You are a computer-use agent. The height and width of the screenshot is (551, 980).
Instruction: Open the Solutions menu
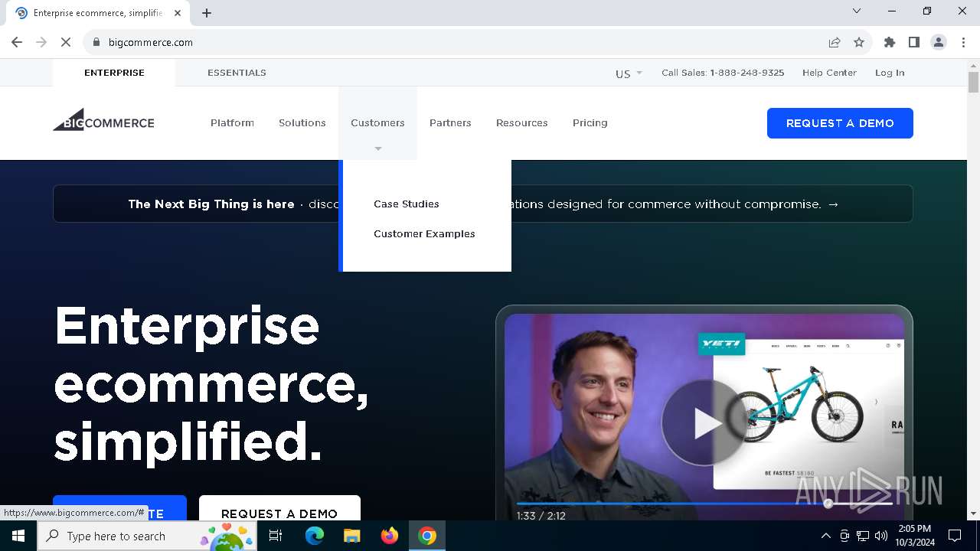[302, 122]
